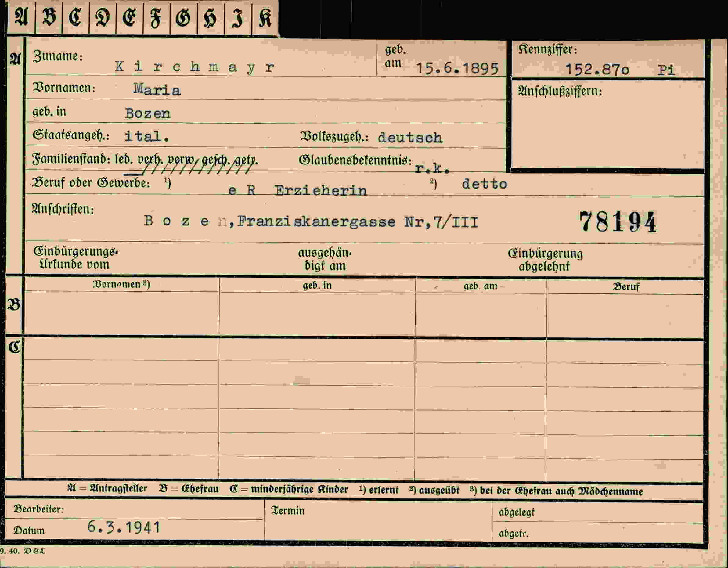Click the 'Anschlußziffern:' label
This screenshot has width=728, height=568.
[x=560, y=91]
